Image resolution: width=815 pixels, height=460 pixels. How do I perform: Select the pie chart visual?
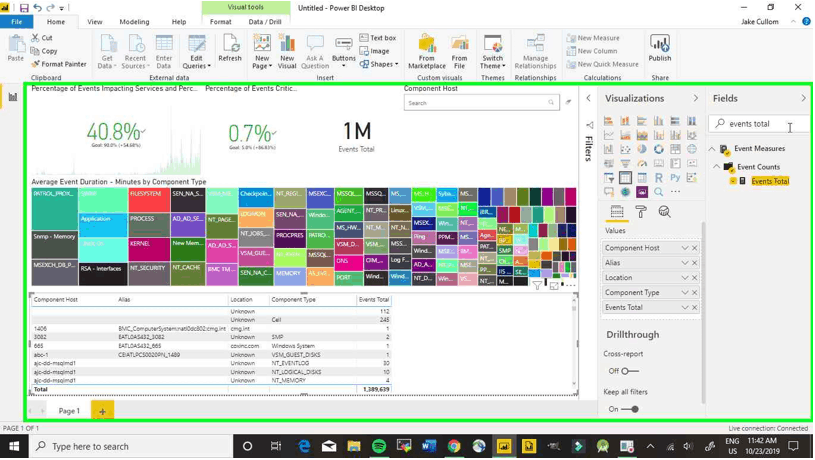(642, 149)
